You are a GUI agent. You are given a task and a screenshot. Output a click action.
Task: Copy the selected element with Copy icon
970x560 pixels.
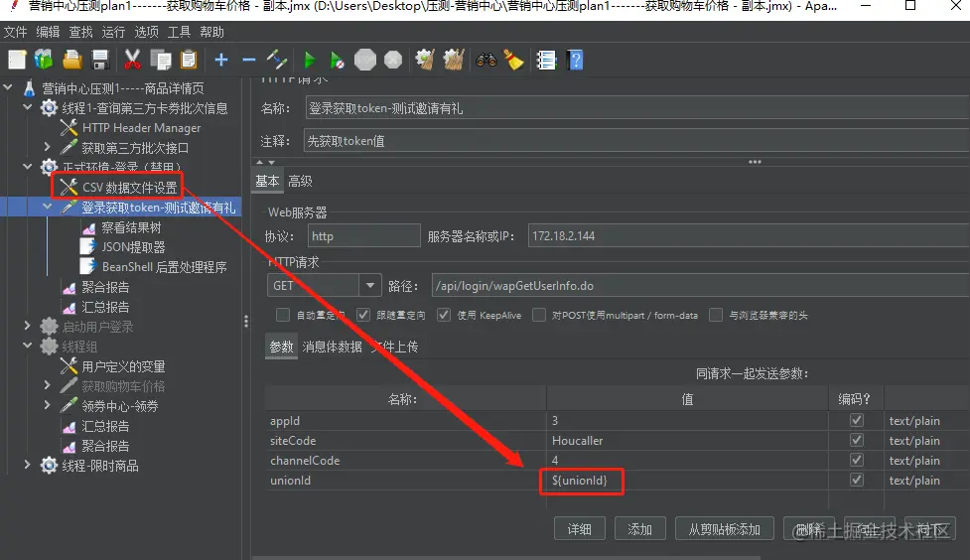[x=161, y=60]
